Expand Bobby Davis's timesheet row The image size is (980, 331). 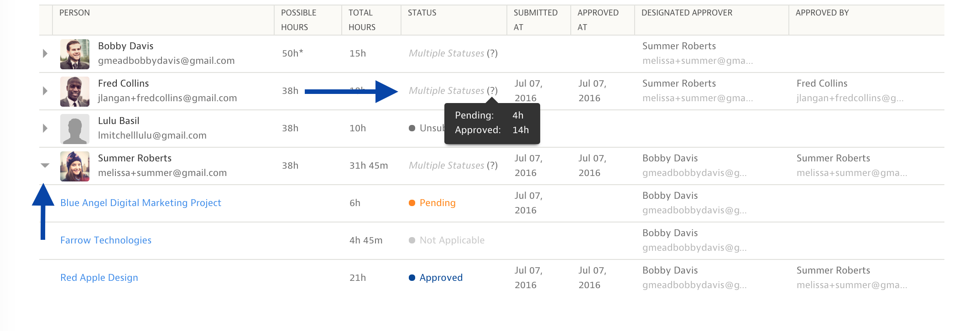pos(45,54)
